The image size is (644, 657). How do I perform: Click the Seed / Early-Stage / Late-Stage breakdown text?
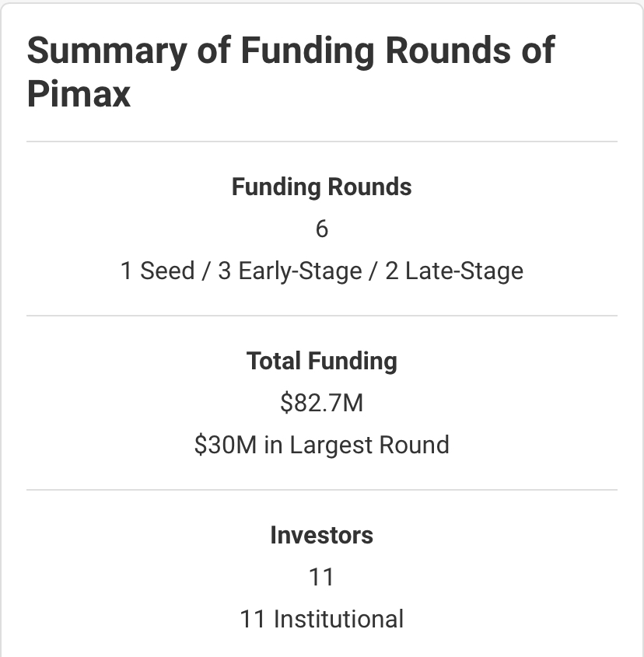(321, 271)
